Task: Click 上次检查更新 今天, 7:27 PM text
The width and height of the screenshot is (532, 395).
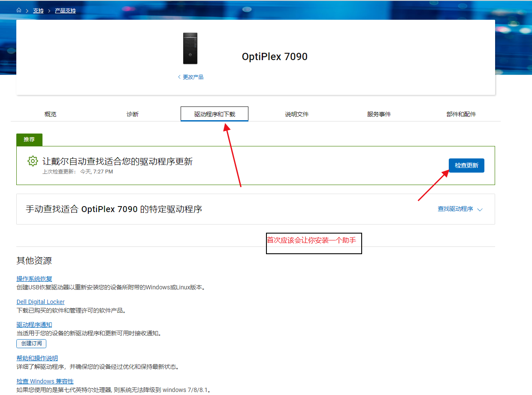Action: [78, 172]
